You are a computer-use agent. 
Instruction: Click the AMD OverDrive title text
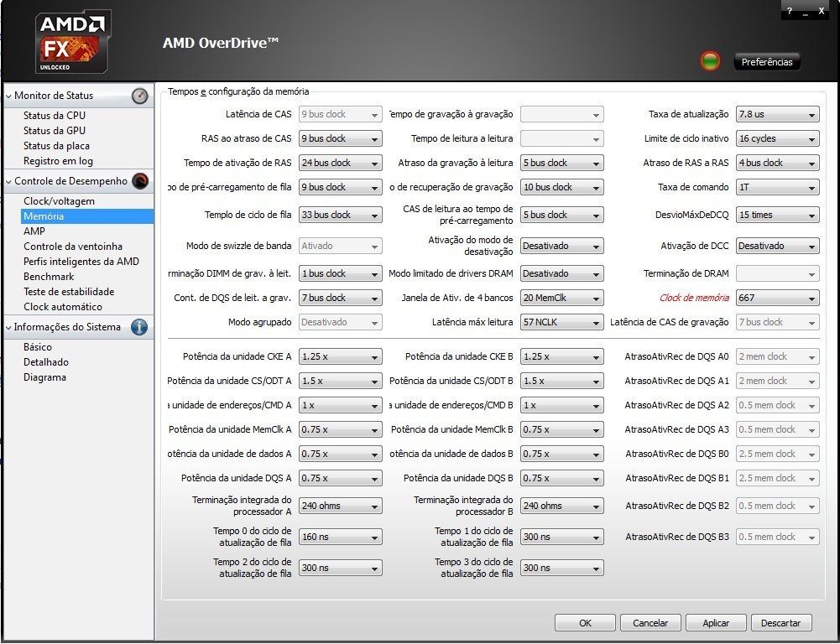221,43
